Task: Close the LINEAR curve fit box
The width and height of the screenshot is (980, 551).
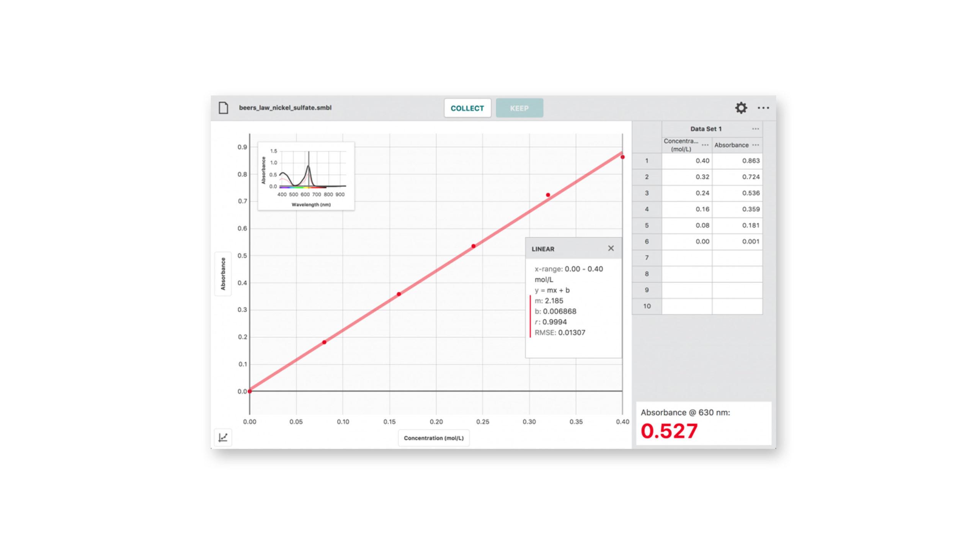Action: (x=611, y=249)
